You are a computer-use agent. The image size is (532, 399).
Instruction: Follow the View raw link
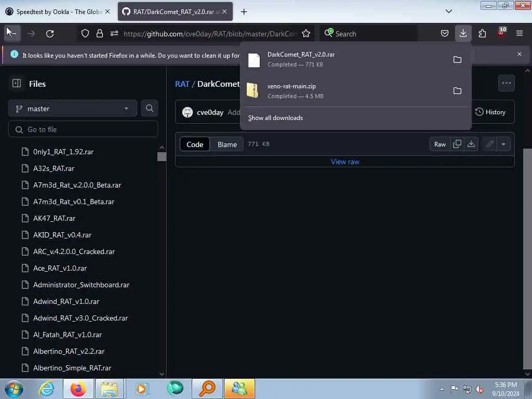(x=345, y=162)
